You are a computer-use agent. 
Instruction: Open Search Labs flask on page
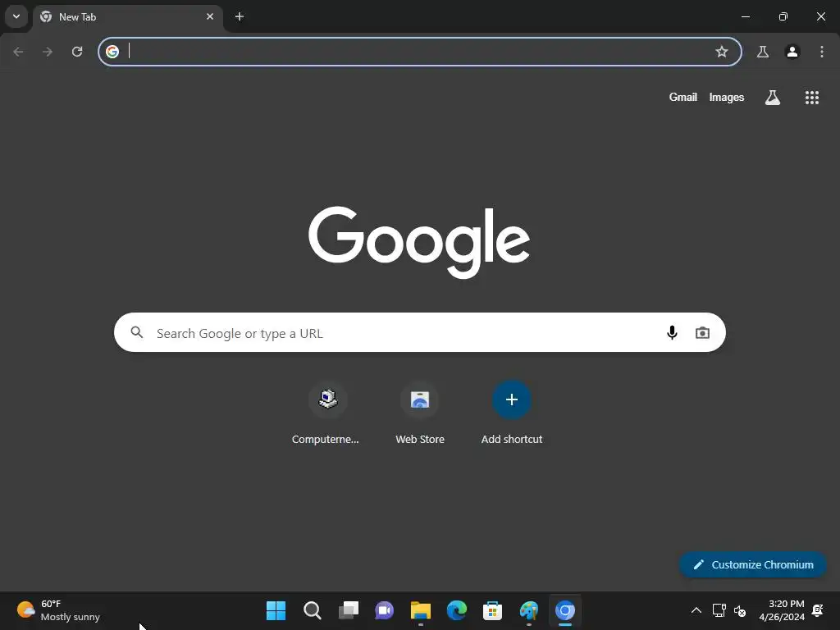(x=773, y=97)
